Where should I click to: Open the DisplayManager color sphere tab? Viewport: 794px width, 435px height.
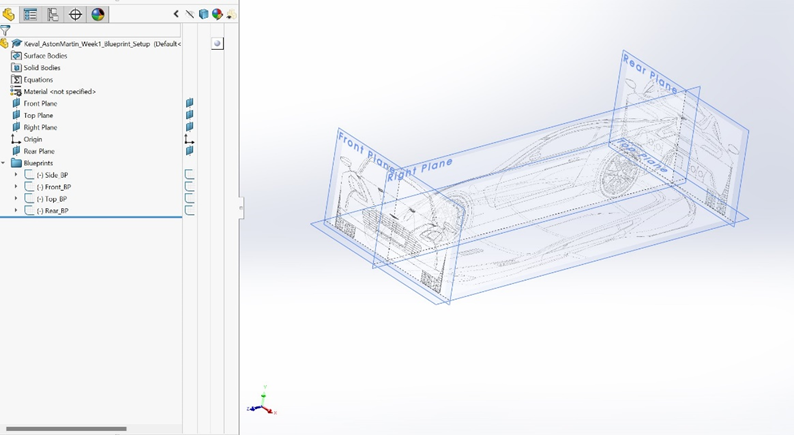98,14
